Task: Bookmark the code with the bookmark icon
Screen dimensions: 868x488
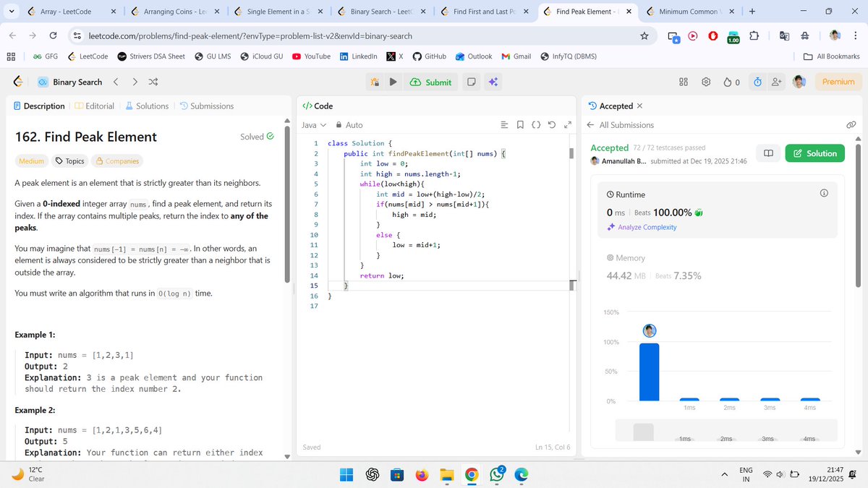Action: pos(520,124)
